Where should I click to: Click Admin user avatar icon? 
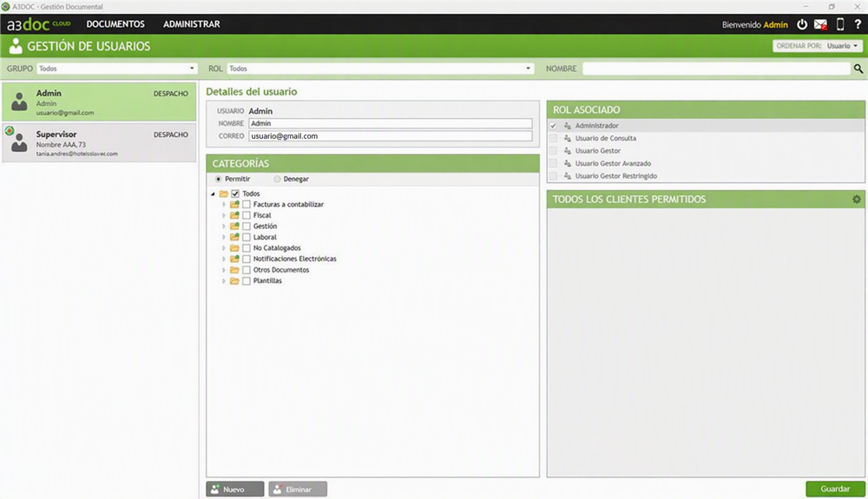19,102
